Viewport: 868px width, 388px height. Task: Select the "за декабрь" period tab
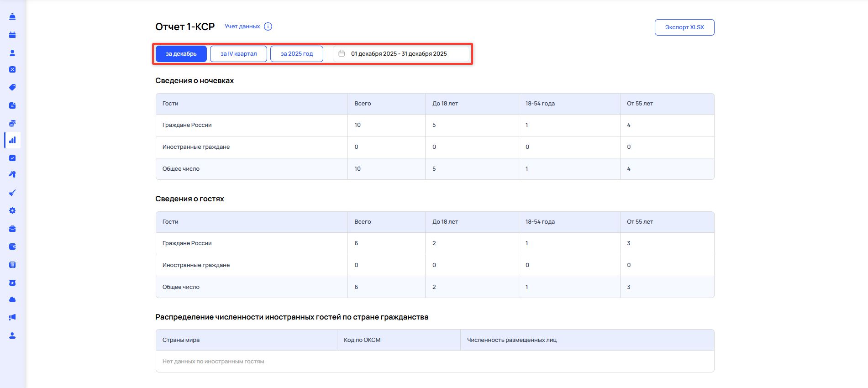click(181, 54)
